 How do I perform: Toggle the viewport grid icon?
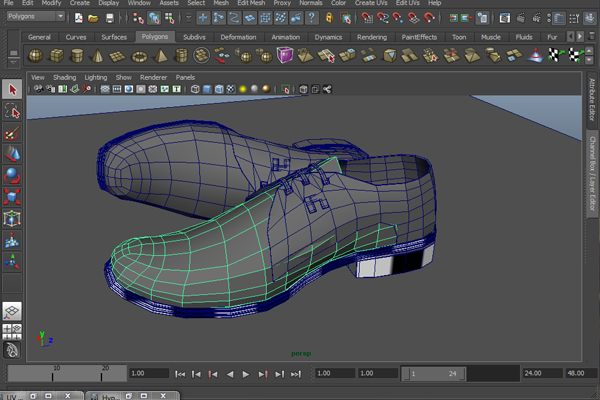pyautogui.click(x=105, y=89)
